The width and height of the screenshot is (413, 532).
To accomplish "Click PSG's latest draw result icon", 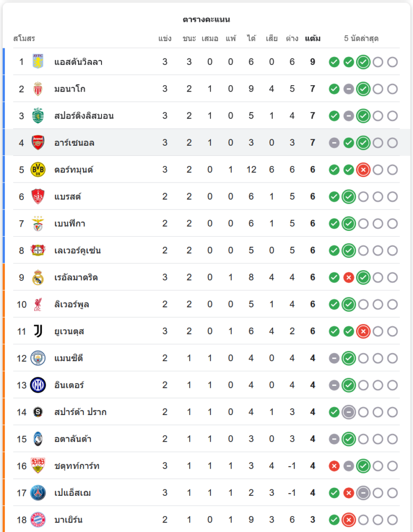I will pyautogui.click(x=363, y=493).
